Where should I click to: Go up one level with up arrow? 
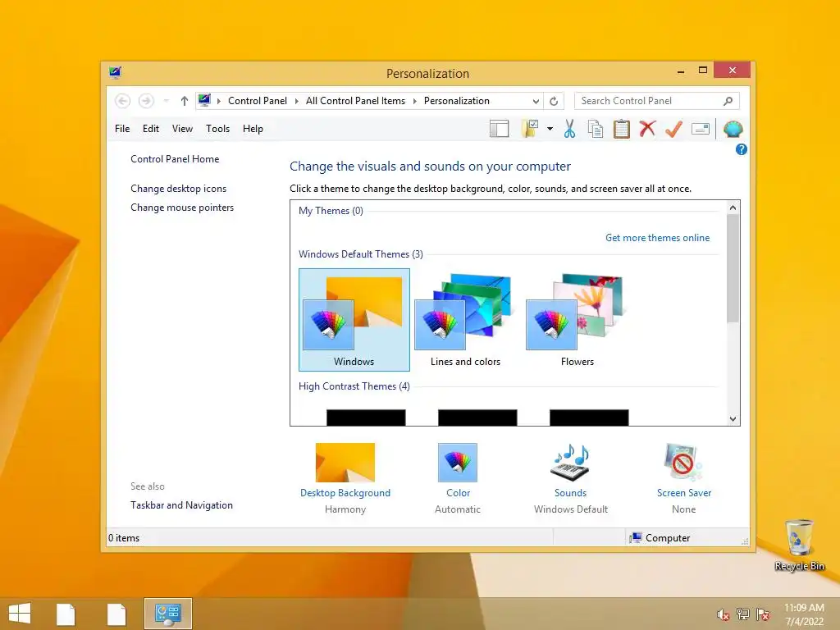185,101
